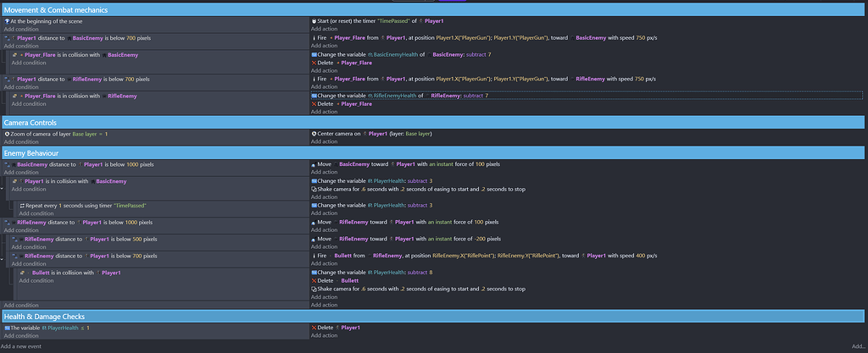868x353 pixels.
Task: Click the icon beside "At the beginning of the scene"
Action: click(7, 20)
